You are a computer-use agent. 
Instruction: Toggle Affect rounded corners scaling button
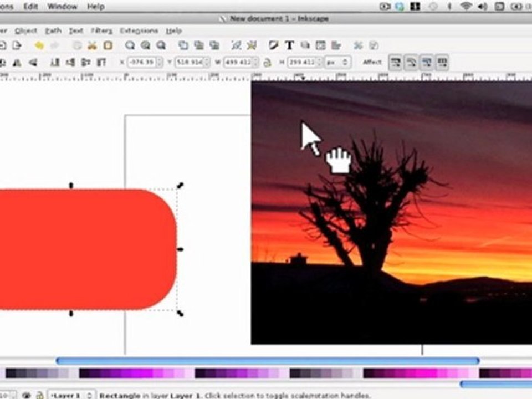click(x=411, y=63)
